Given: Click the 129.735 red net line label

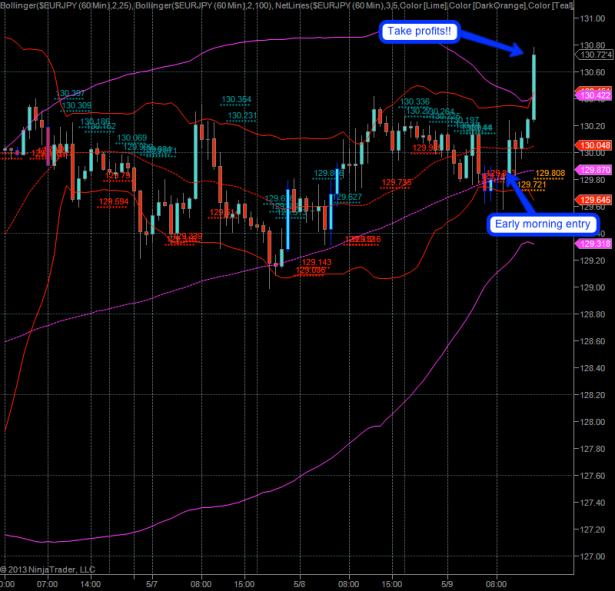Looking at the screenshot, I should (x=397, y=182).
